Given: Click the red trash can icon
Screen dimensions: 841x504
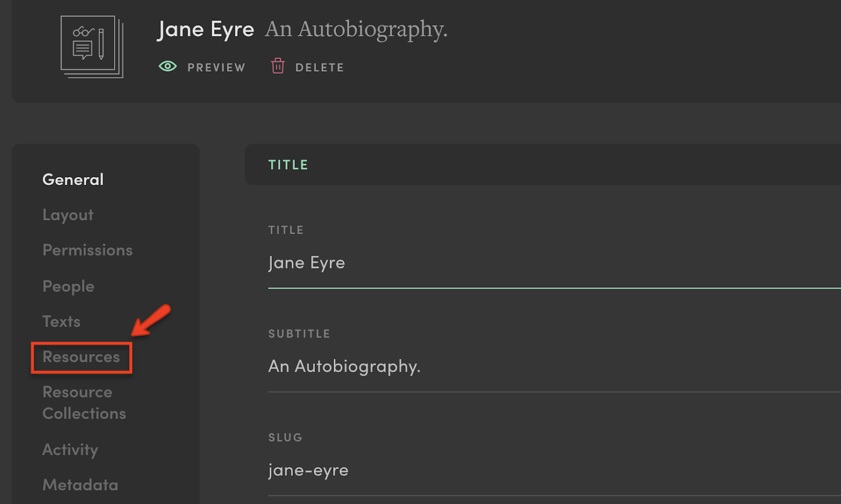Looking at the screenshot, I should (278, 66).
